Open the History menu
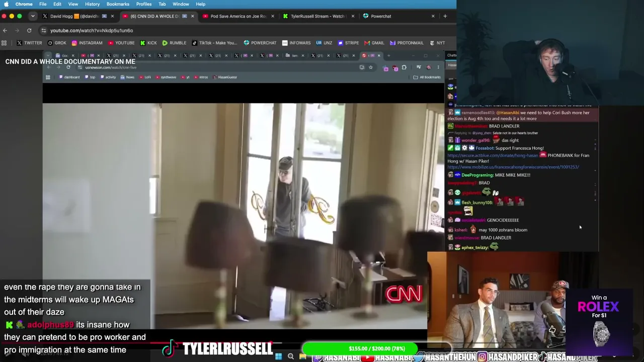The image size is (644, 362). click(92, 4)
